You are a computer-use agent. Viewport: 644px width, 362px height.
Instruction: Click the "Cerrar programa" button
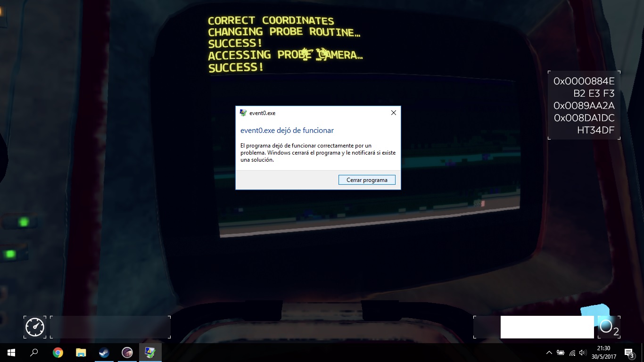[367, 180]
